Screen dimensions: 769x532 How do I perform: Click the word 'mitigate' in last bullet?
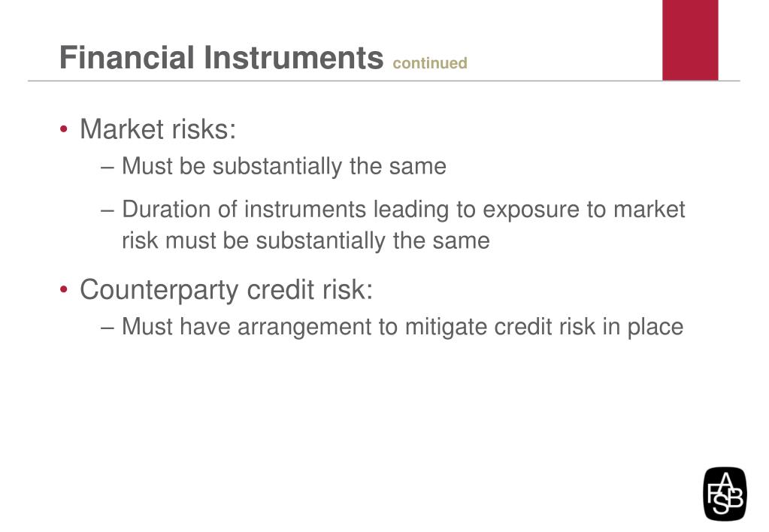click(447, 328)
